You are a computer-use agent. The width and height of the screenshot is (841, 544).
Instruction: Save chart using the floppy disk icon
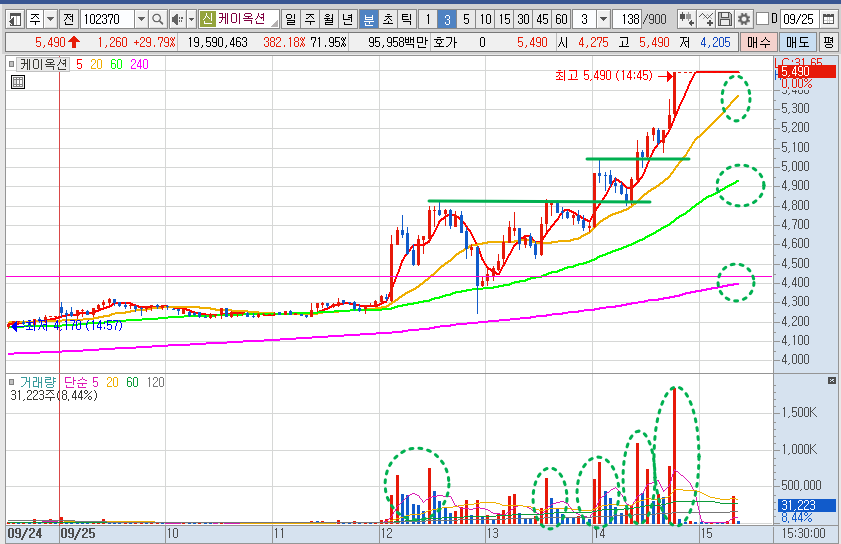click(x=725, y=20)
